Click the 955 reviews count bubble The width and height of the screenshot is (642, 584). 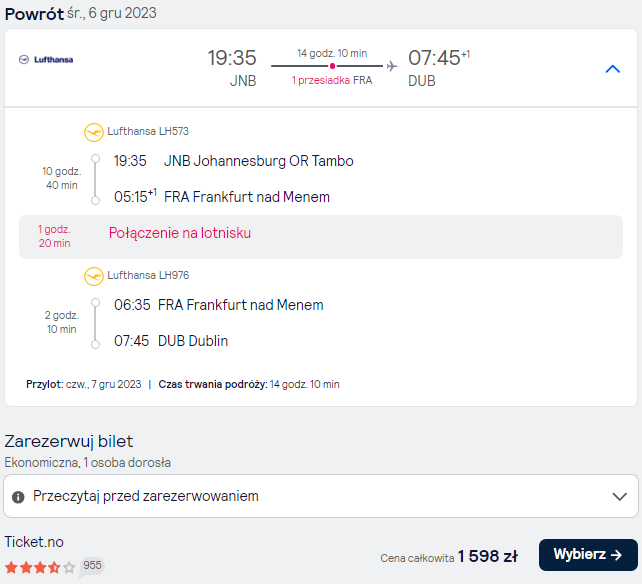[x=92, y=566]
